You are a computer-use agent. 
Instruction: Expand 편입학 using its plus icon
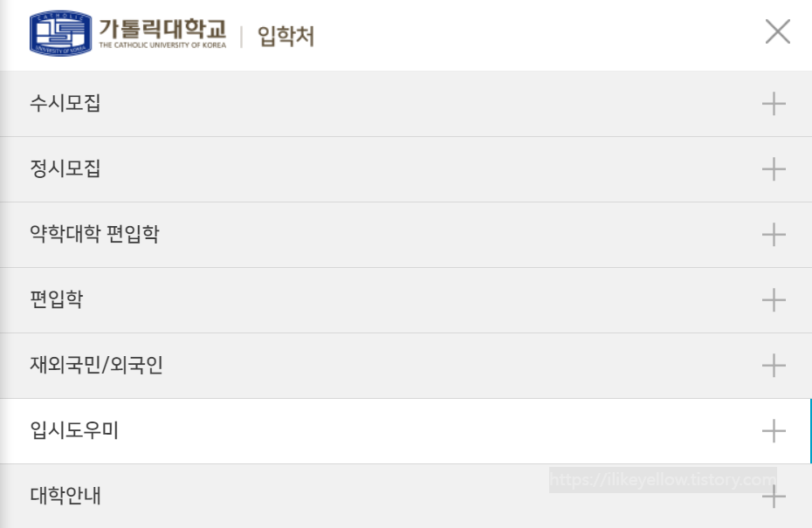coord(774,300)
